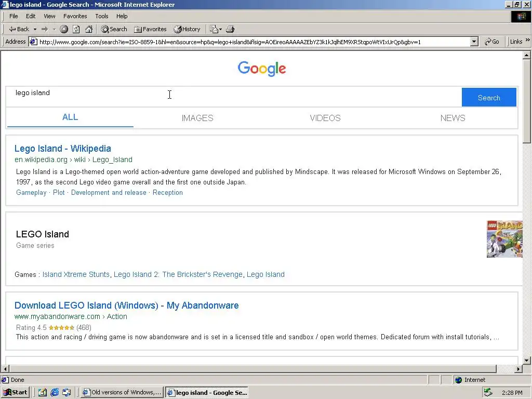532x399 pixels.
Task: Open the Favorites toolbar pane
Action: (x=150, y=29)
